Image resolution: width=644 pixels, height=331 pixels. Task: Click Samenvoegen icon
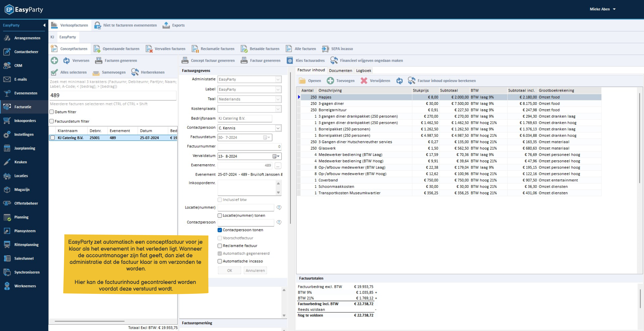[96, 72]
